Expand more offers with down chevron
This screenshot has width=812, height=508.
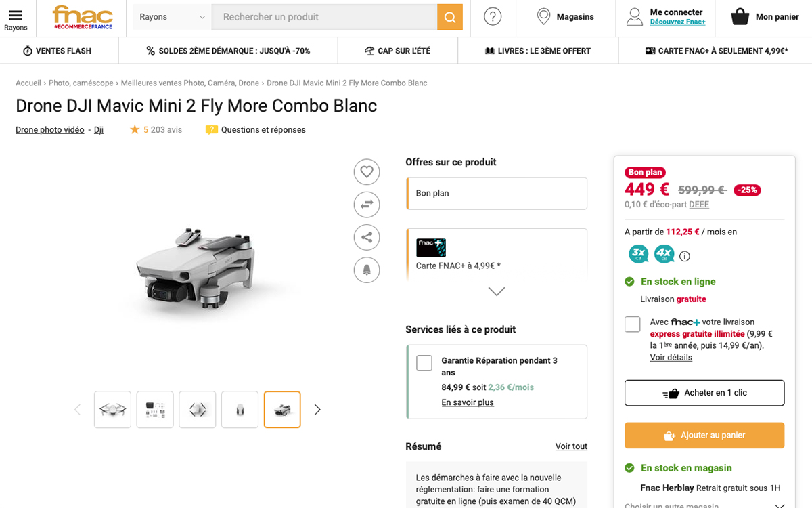click(x=497, y=291)
